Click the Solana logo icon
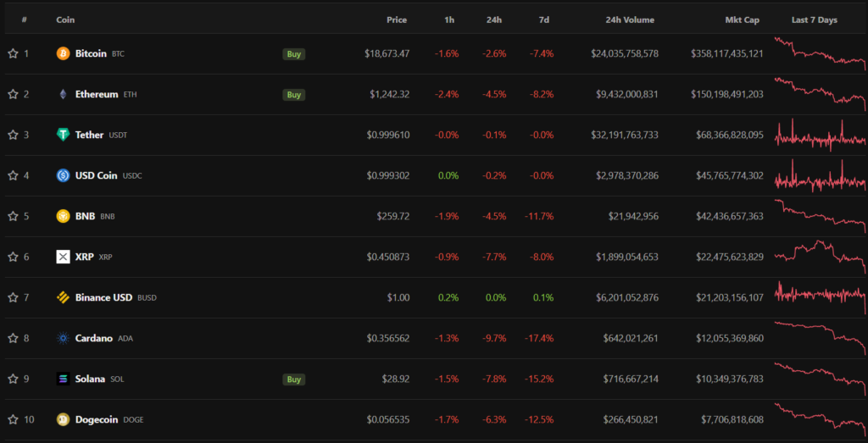868x443 pixels. [x=63, y=379]
